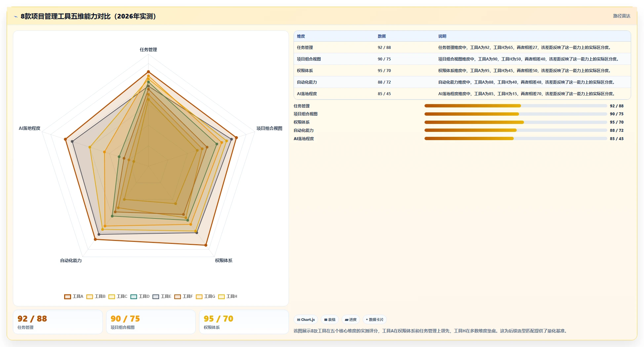
Task: Select the 权限体系 cell in the table's 维度 column
Action: click(x=305, y=71)
